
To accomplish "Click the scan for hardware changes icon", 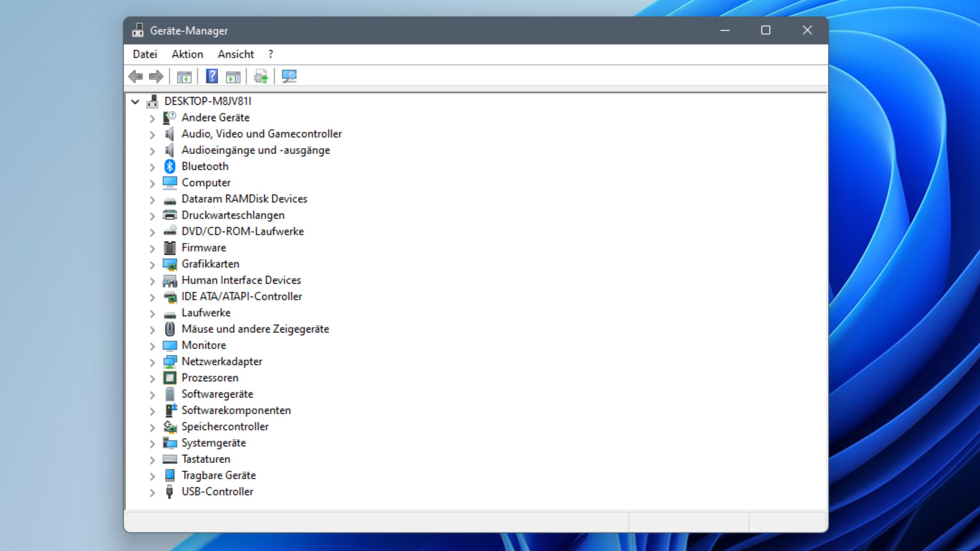I will point(290,76).
